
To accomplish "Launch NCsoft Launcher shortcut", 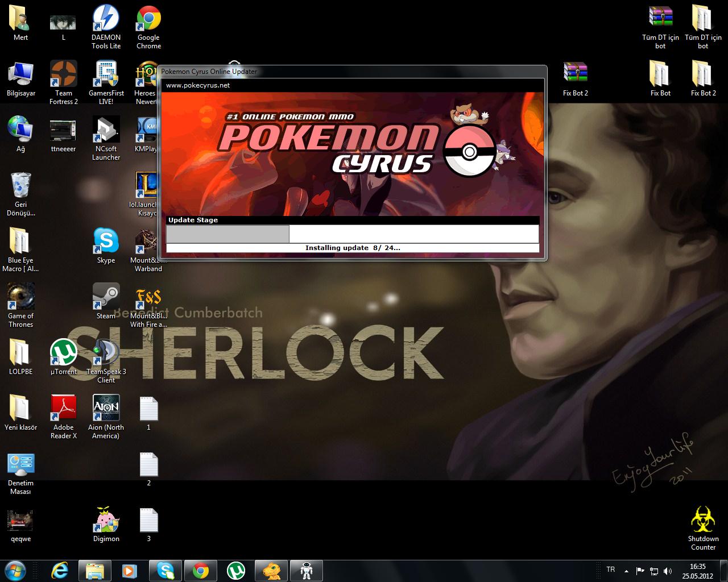I will click(106, 139).
